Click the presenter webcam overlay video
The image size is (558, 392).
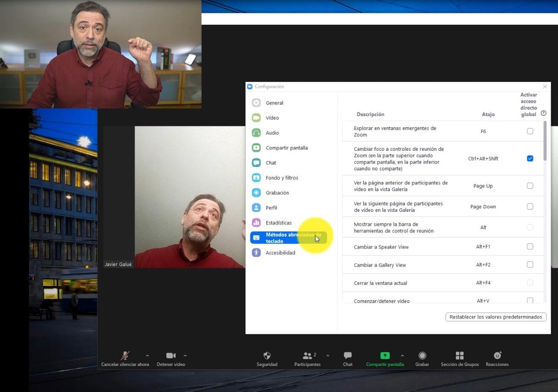pyautogui.click(x=101, y=54)
